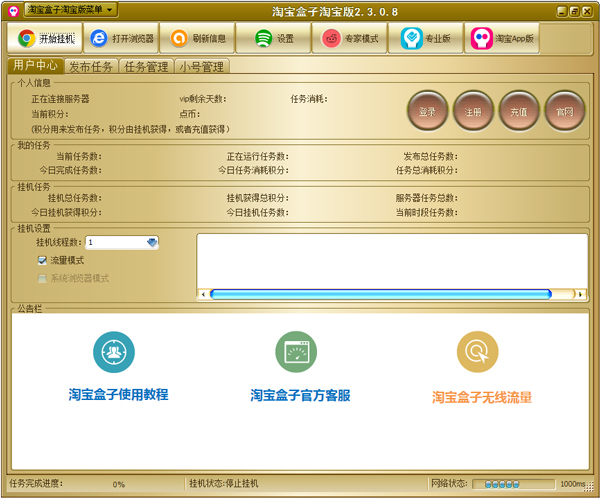Open the 淘宝盒子官方客服 link
Image resolution: width=600 pixels, height=498 pixels.
[x=300, y=395]
